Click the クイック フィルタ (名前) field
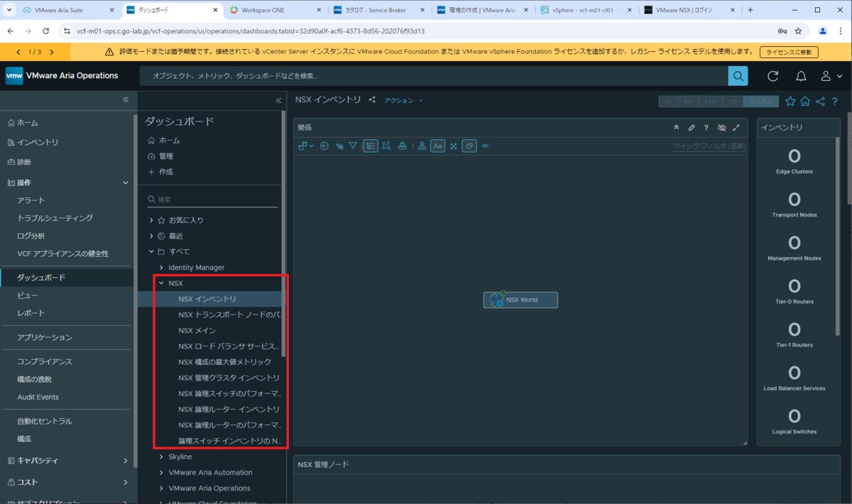852x504 pixels. (x=709, y=146)
